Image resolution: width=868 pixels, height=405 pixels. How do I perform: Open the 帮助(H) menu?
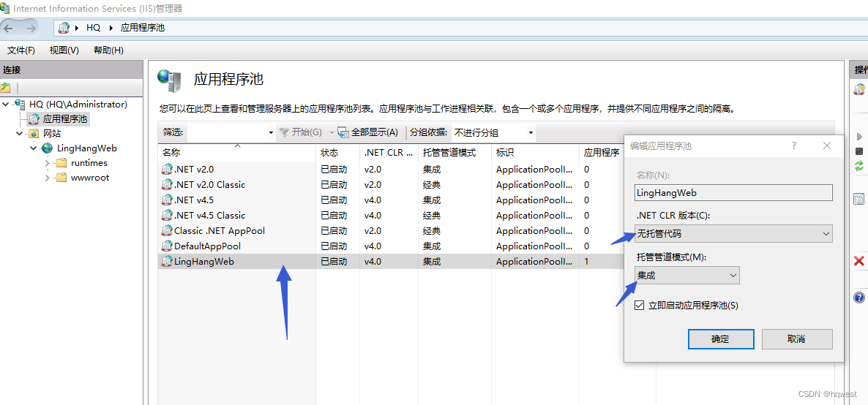point(108,50)
